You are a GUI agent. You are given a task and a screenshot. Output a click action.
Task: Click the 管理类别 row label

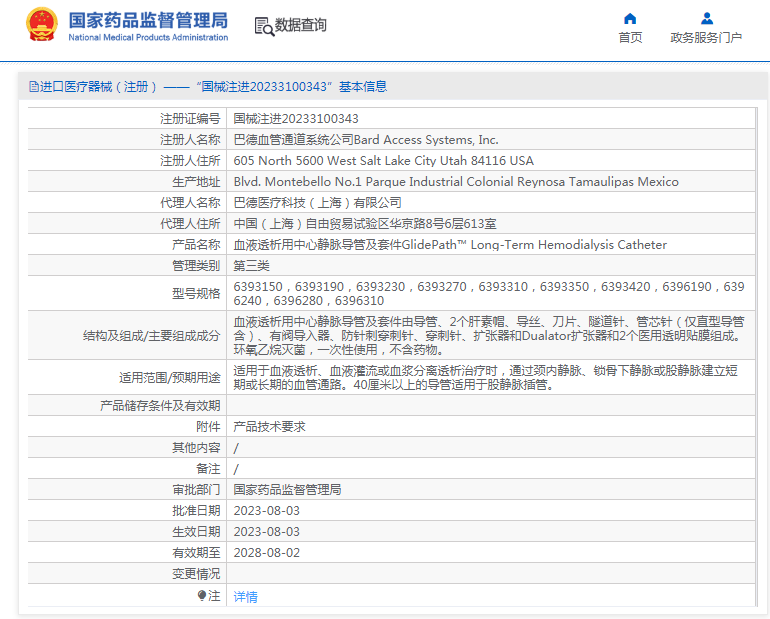[x=196, y=266]
